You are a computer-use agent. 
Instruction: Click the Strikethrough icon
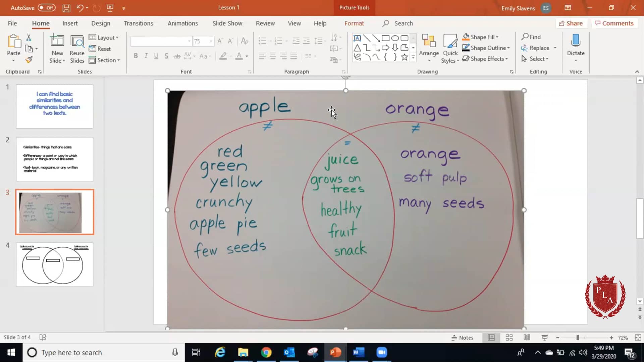click(177, 56)
